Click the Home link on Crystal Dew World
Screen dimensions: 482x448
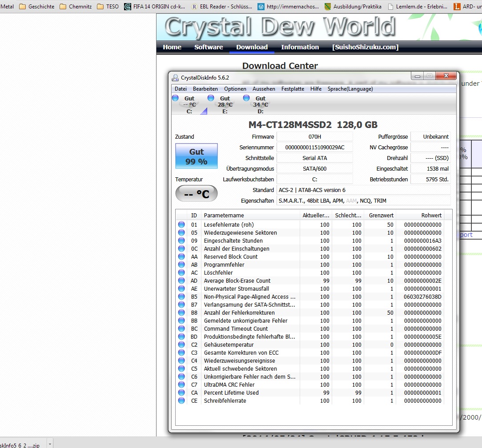(172, 47)
